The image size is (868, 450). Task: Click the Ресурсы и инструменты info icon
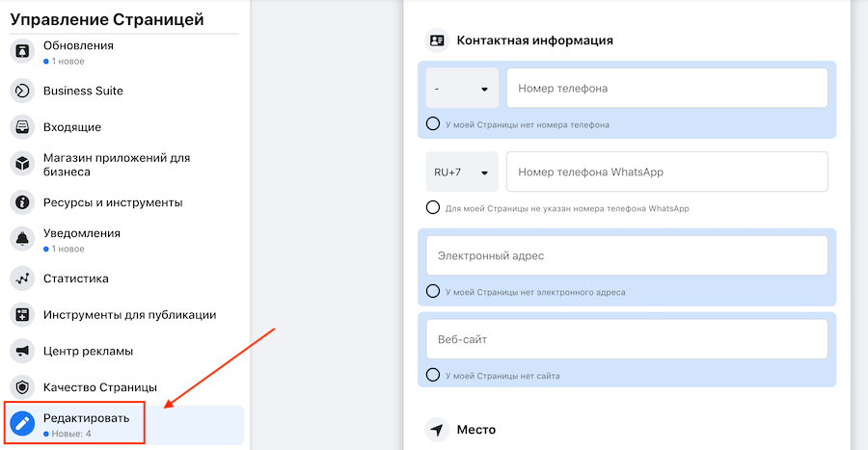click(x=22, y=202)
